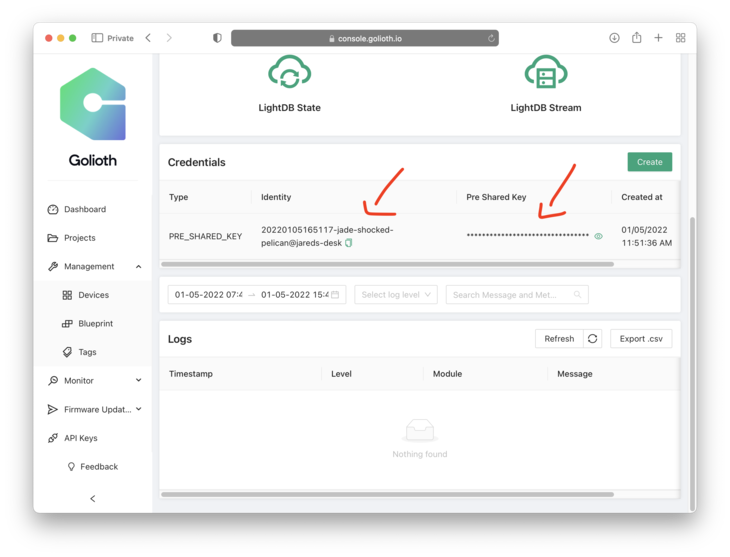The width and height of the screenshot is (730, 557).
Task: Open the LightDB State icon
Action: point(289,72)
